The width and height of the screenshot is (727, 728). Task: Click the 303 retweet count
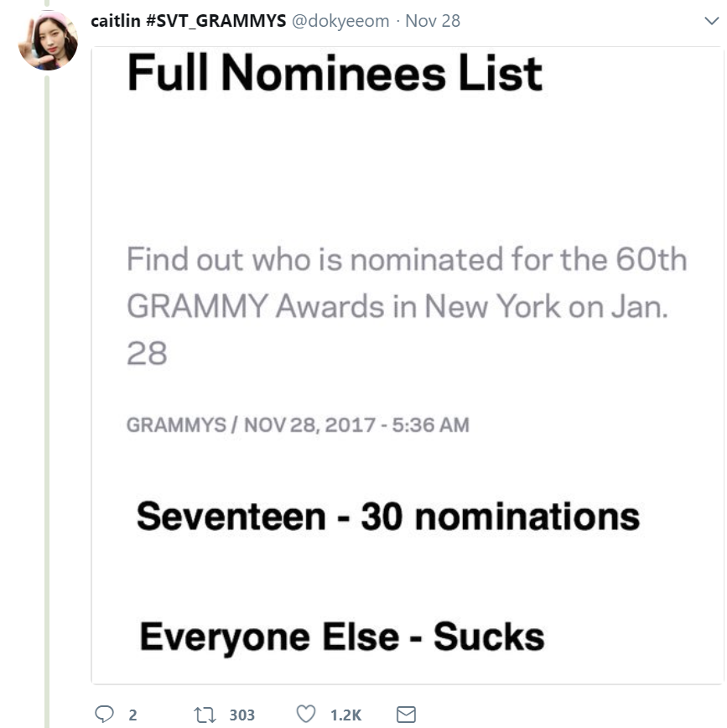pyautogui.click(x=241, y=715)
